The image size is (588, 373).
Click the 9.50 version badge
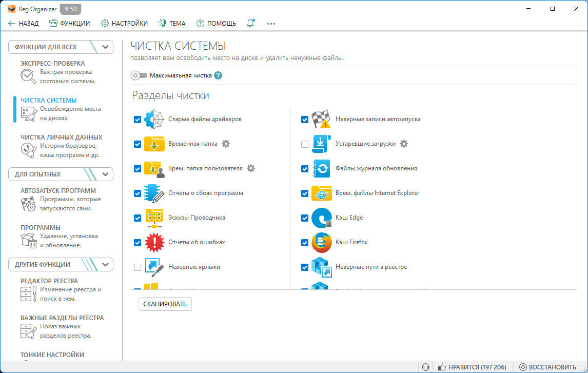coord(70,9)
